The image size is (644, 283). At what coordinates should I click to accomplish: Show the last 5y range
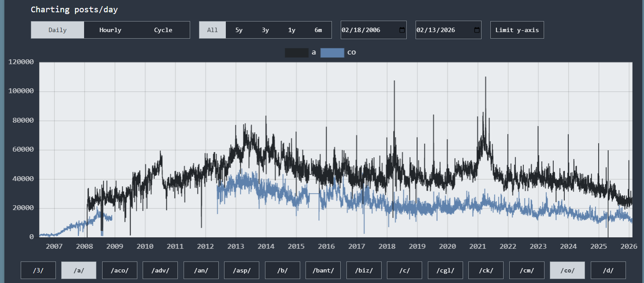coord(239,30)
